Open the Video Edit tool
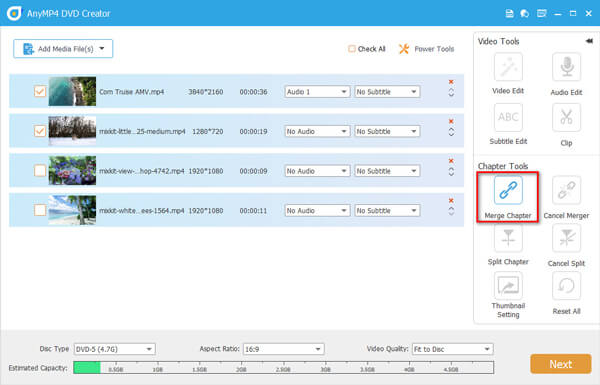The height and width of the screenshot is (385, 600). [x=508, y=67]
